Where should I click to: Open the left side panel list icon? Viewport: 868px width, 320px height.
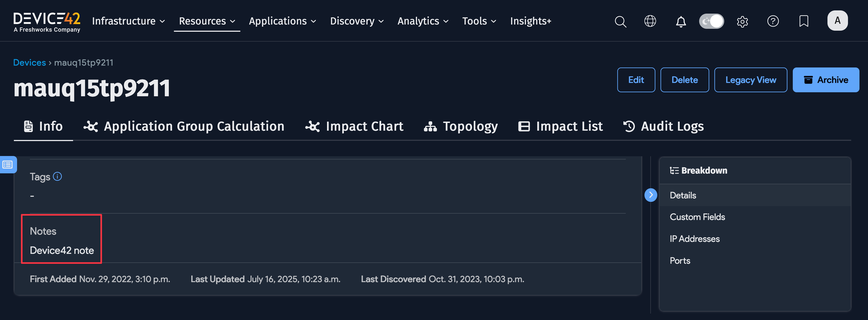(x=8, y=165)
